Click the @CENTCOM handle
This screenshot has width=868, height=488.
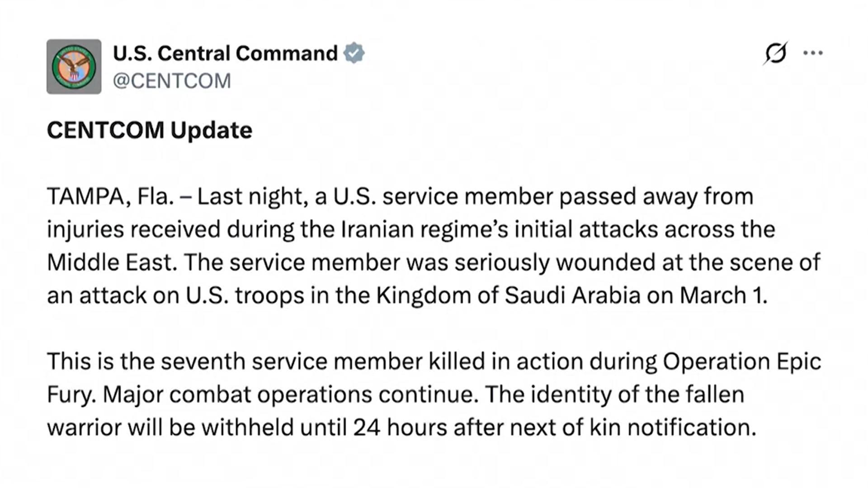172,81
